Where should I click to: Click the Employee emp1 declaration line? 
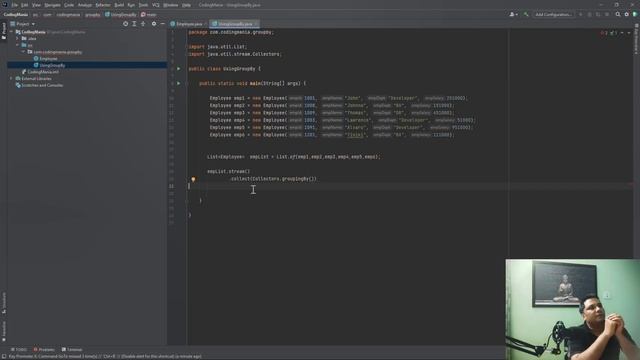click(x=338, y=98)
